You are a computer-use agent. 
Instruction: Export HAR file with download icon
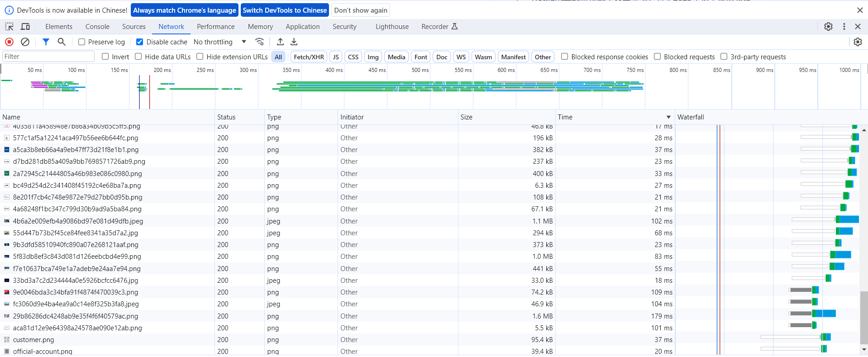click(294, 42)
